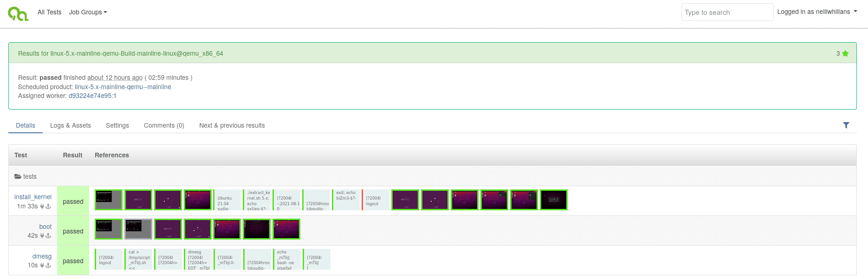Click the folder icon beside tests
868x279 pixels.
[x=18, y=176]
